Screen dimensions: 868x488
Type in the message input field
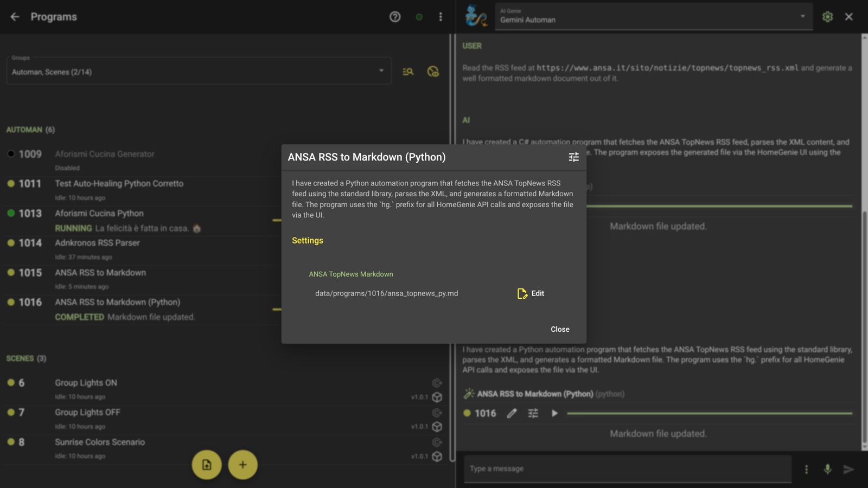point(627,468)
